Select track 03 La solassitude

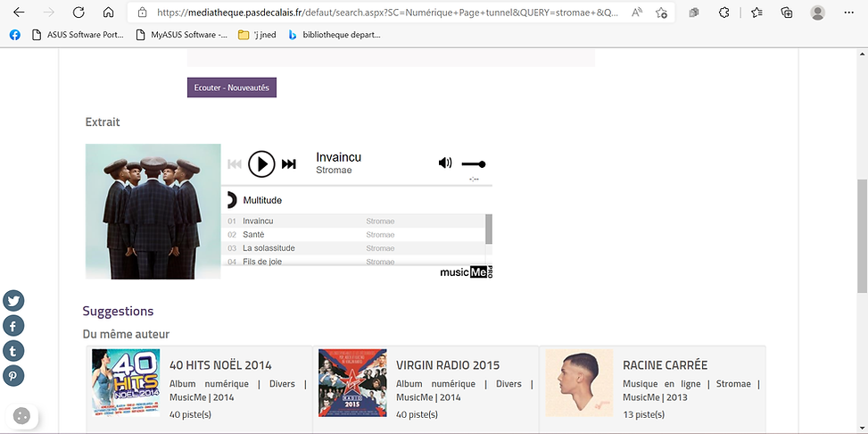click(x=353, y=247)
